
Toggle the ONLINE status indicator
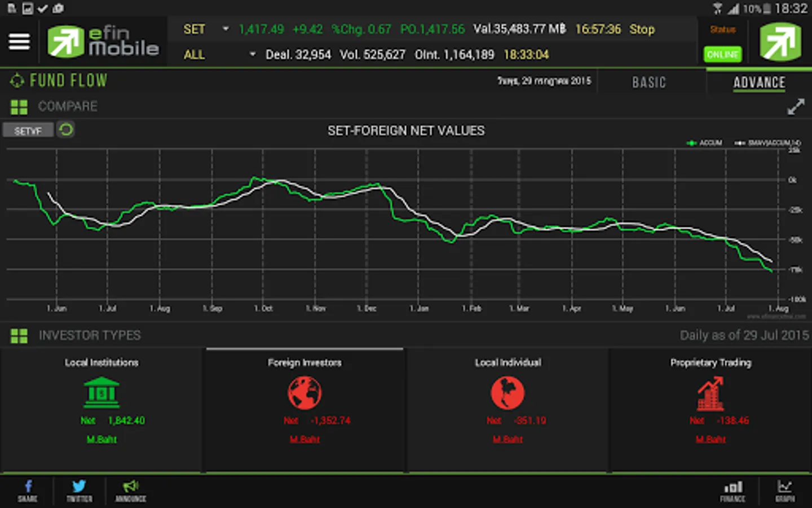[723, 54]
